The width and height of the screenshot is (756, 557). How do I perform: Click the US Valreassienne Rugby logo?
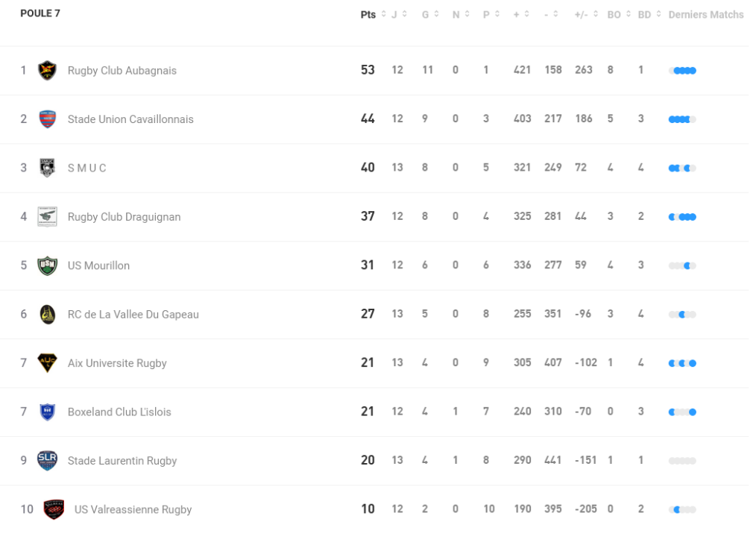click(x=54, y=509)
